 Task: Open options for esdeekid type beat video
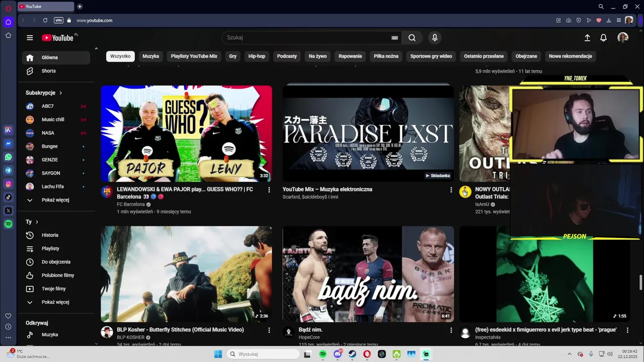(627, 330)
